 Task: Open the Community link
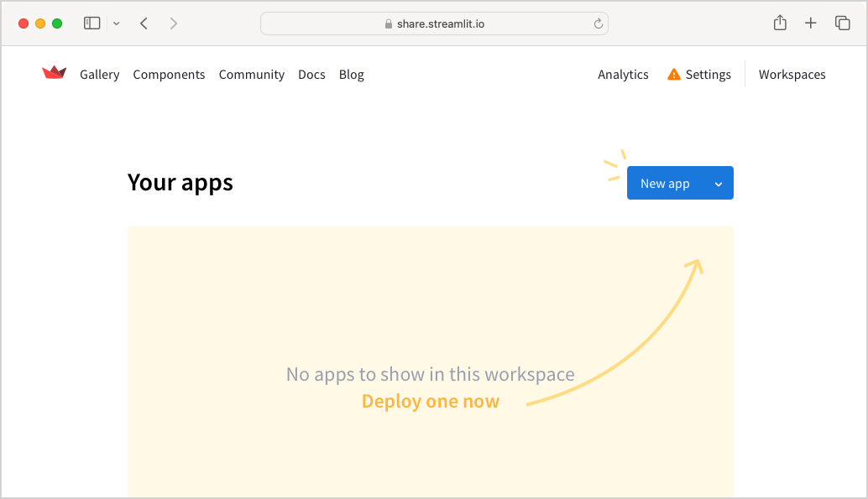click(251, 75)
